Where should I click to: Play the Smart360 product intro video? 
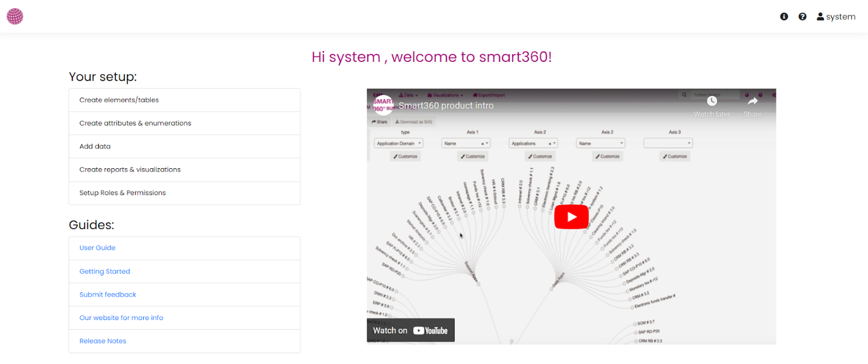(x=571, y=217)
